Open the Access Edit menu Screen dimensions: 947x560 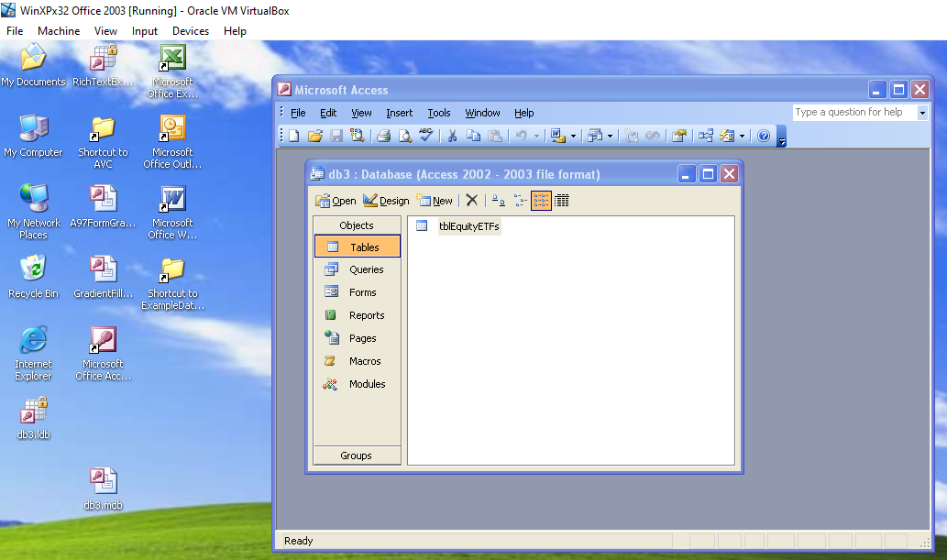tap(328, 113)
